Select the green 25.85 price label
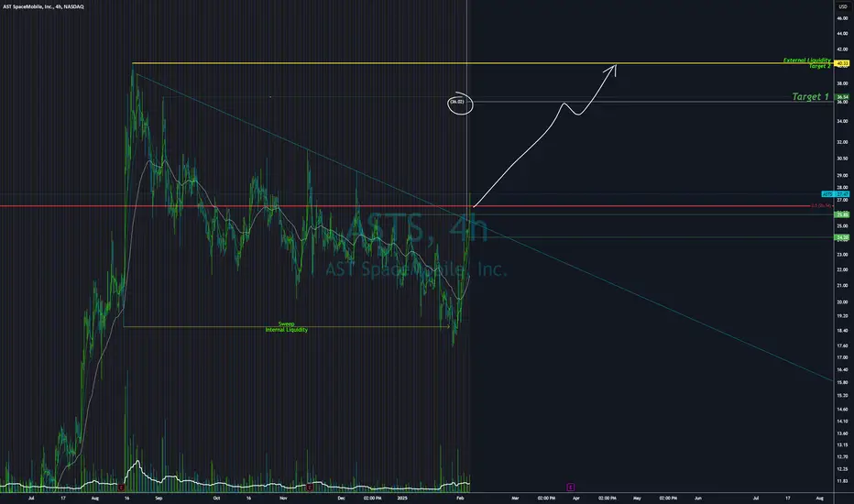The height and width of the screenshot is (504, 854). (x=842, y=214)
